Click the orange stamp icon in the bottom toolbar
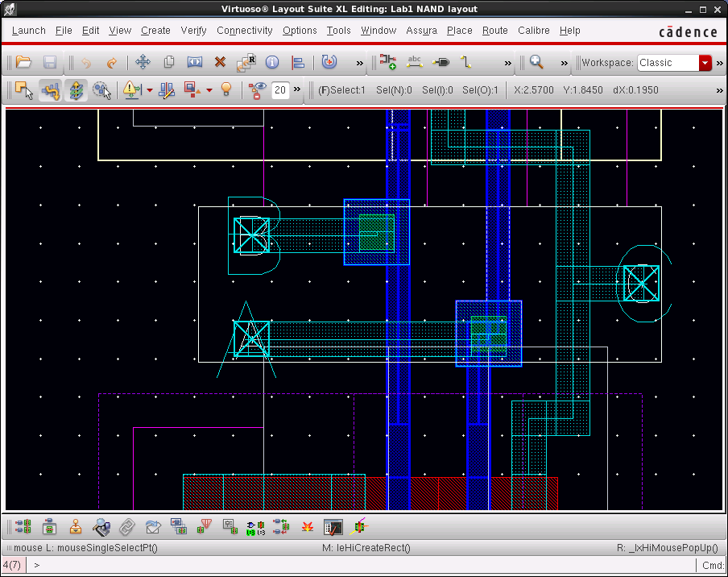The image size is (728, 577). tap(75, 527)
